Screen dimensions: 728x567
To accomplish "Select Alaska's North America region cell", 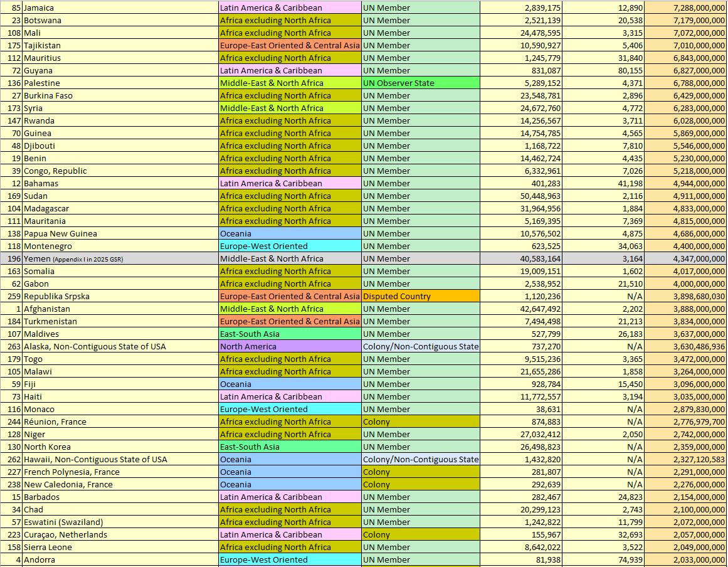I will pyautogui.click(x=290, y=346).
